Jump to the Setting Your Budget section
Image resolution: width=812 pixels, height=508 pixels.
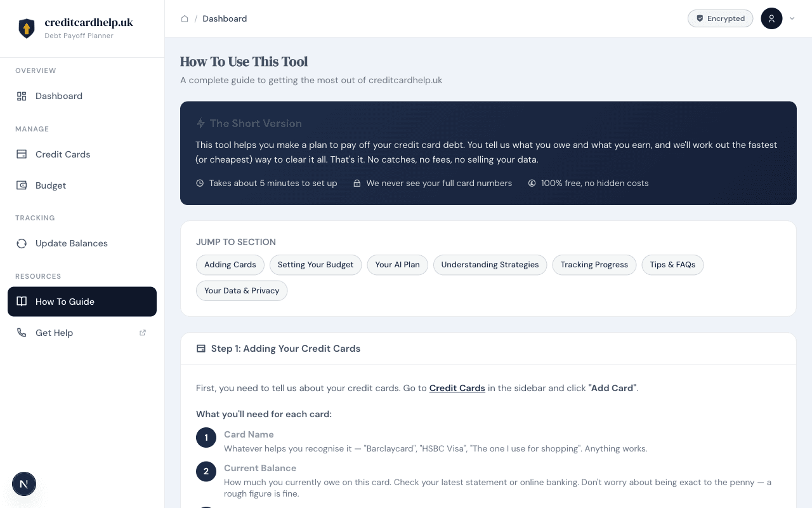pos(315,265)
